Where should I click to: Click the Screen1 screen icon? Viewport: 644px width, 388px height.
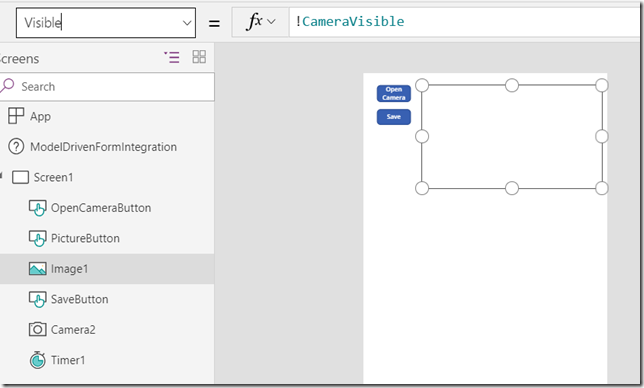(x=21, y=177)
